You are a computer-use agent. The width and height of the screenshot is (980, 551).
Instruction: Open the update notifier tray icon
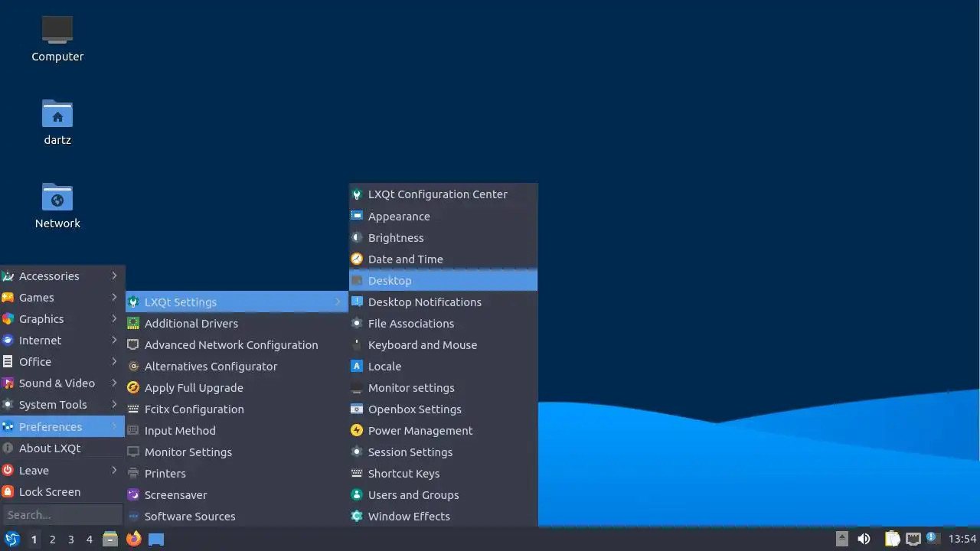(x=932, y=538)
